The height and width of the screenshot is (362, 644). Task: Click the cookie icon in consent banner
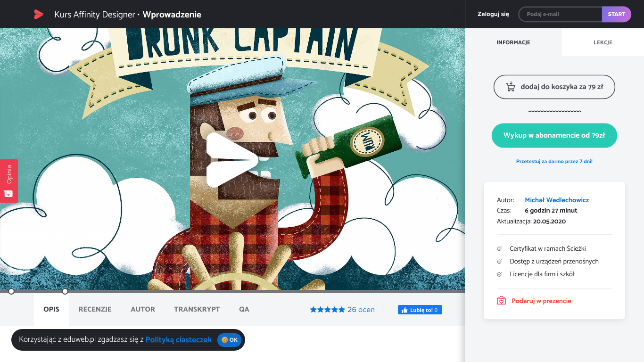tap(225, 340)
